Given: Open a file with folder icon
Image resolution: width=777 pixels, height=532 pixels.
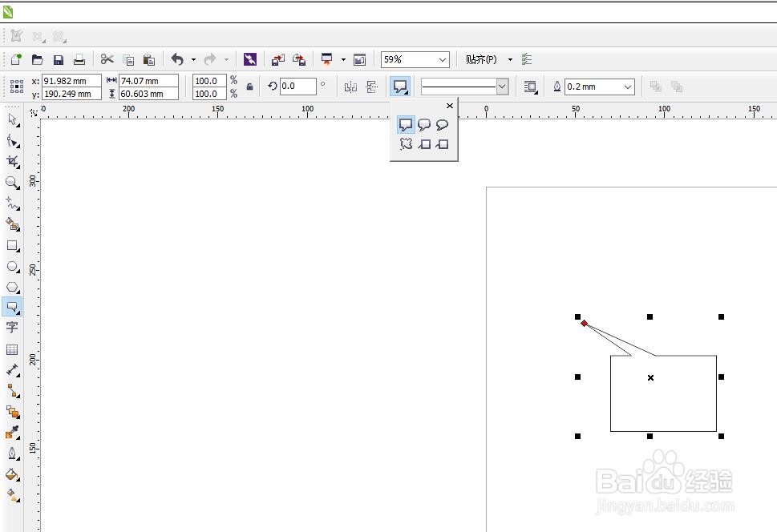Looking at the screenshot, I should pos(37,59).
